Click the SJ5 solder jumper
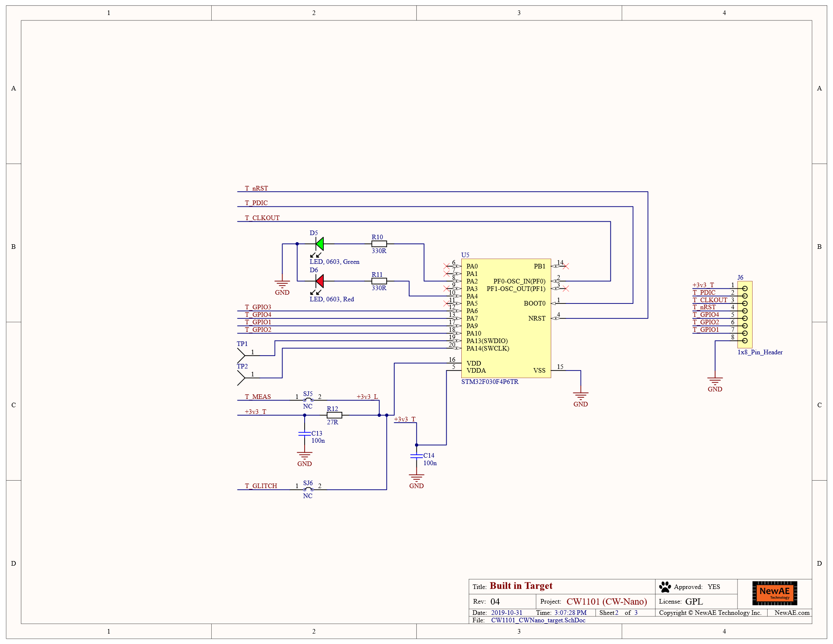Image resolution: width=833 pixels, height=644 pixels. click(x=308, y=400)
